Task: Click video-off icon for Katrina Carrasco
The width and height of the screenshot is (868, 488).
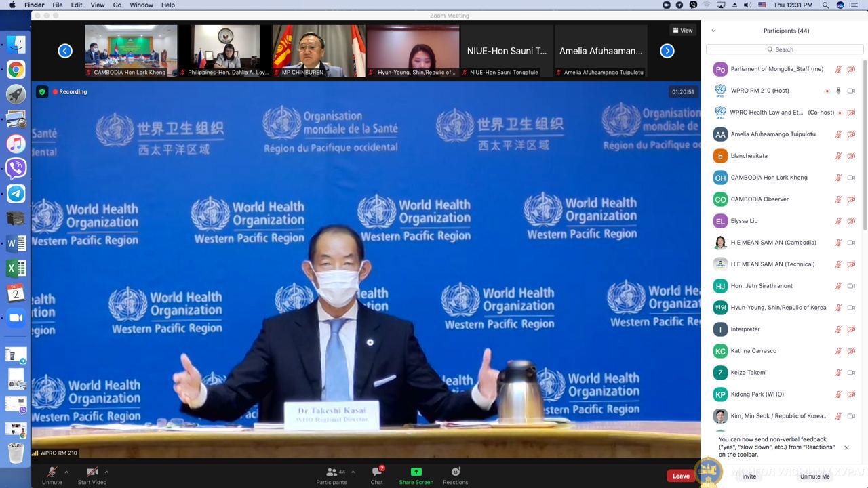Action: pos(851,351)
